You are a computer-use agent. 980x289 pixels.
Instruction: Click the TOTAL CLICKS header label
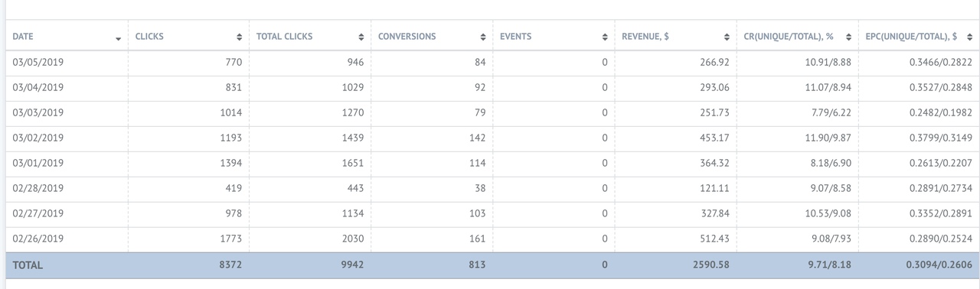(x=284, y=37)
